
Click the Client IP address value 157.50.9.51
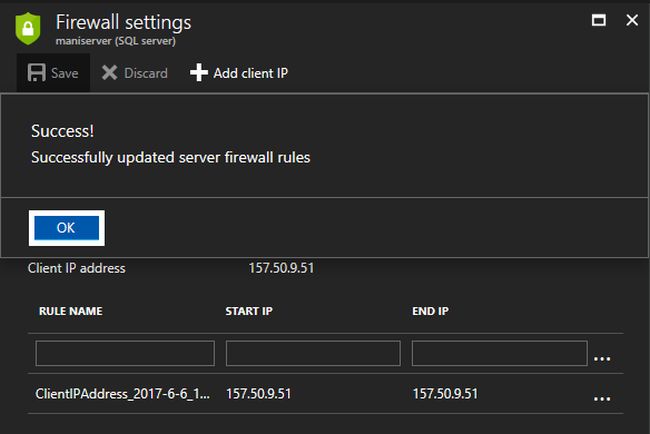282,268
